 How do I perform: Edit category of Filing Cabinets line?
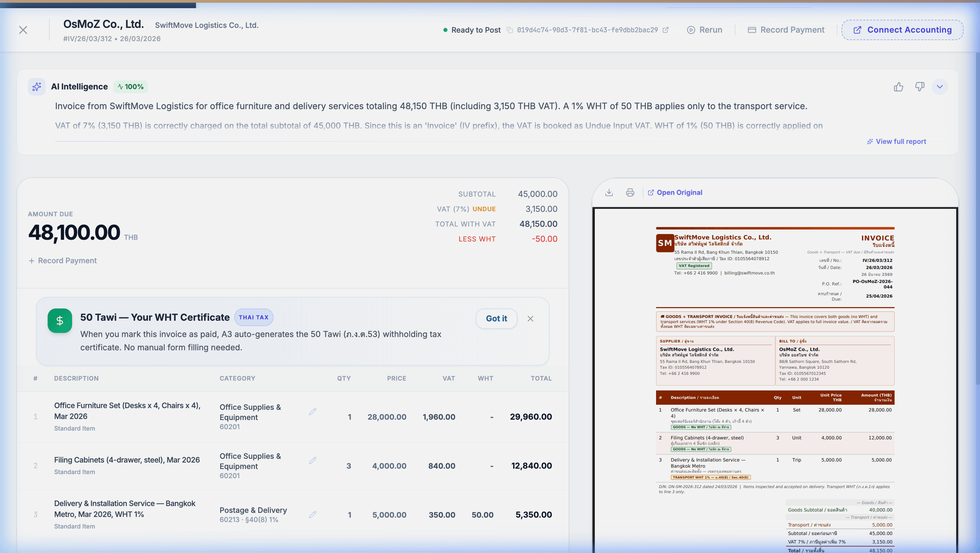[x=313, y=460]
